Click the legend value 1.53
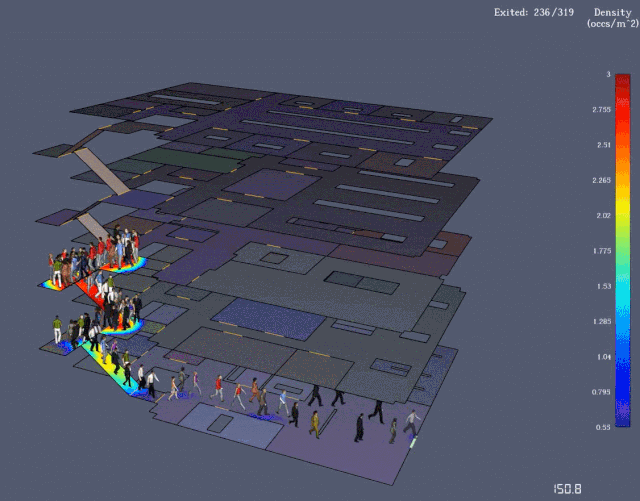This screenshot has width=640, height=501. [x=604, y=286]
